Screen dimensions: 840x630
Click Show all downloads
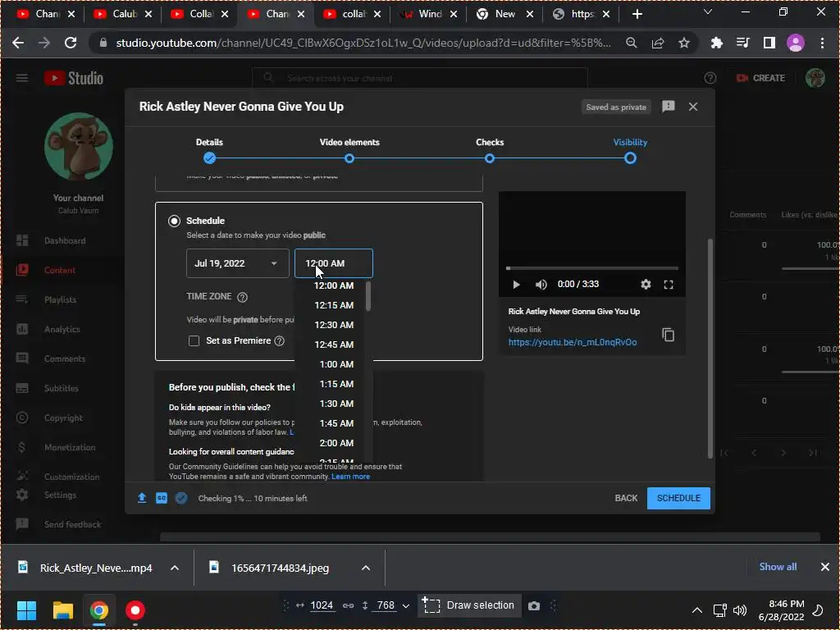click(x=778, y=567)
